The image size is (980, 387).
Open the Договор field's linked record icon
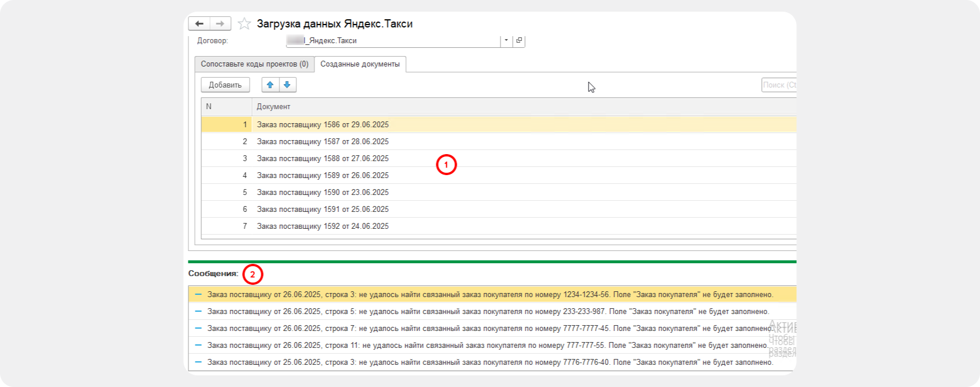click(x=519, y=40)
